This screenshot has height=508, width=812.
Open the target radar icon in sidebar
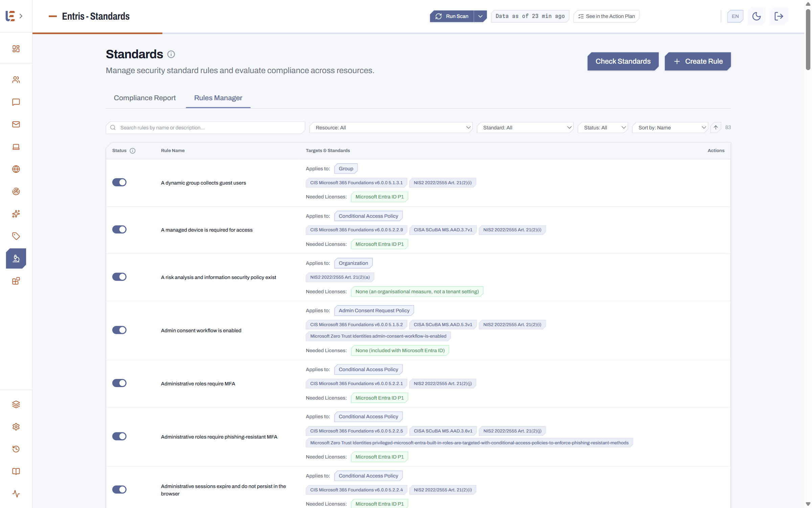click(16, 191)
